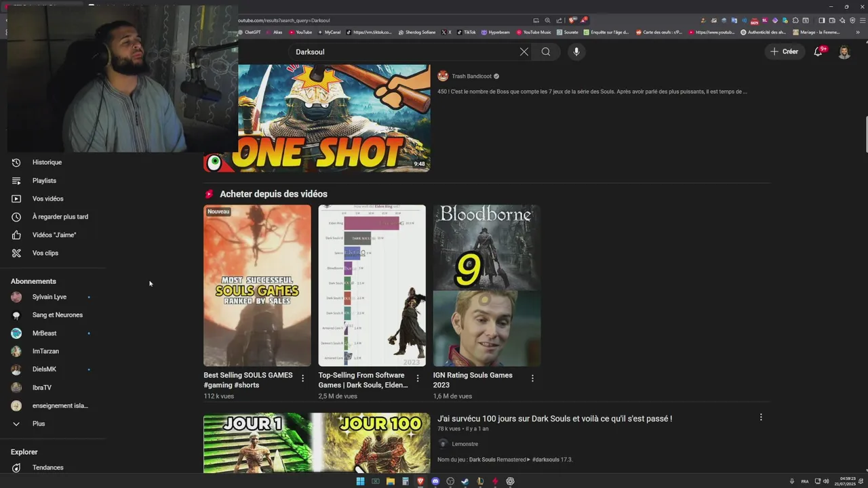
Task: Open Steam from taskbar
Action: coord(465,481)
